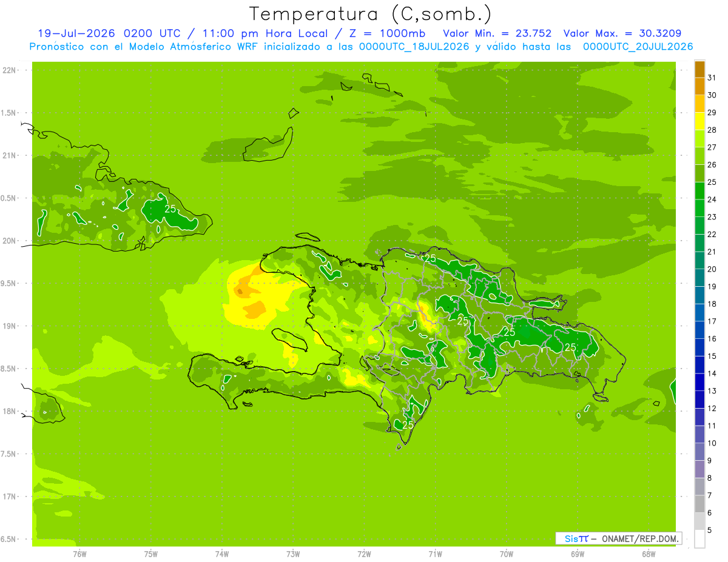
Task: Click the "6.5N" latitude tick label
Action: pyautogui.click(x=9, y=540)
